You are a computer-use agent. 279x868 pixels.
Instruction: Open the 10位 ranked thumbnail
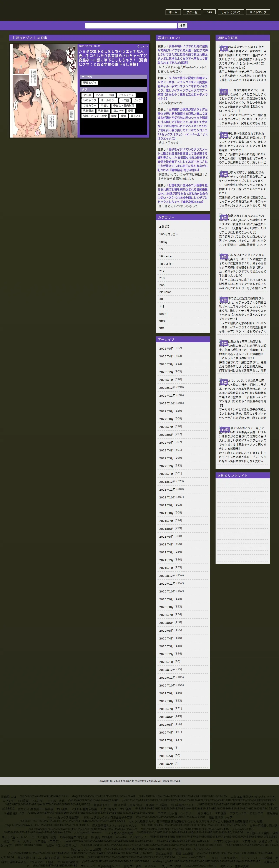pos(225,430)
